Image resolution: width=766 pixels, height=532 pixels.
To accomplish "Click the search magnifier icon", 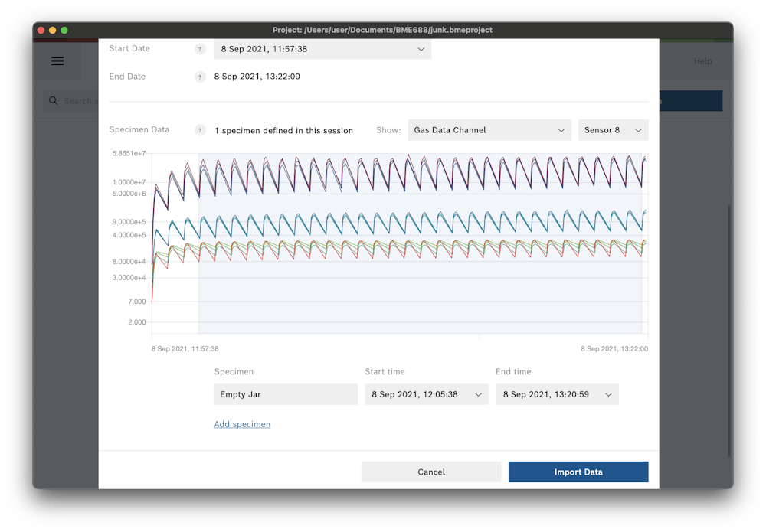I will tap(53, 100).
